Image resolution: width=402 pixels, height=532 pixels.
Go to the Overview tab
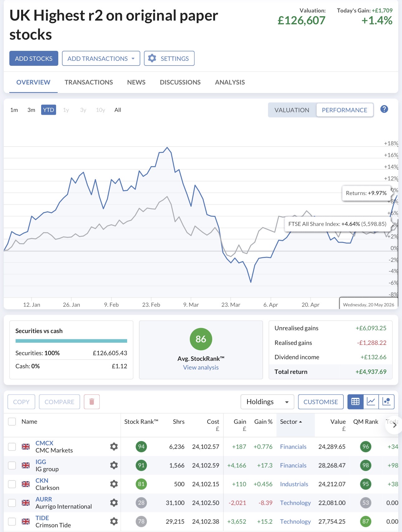tap(33, 82)
